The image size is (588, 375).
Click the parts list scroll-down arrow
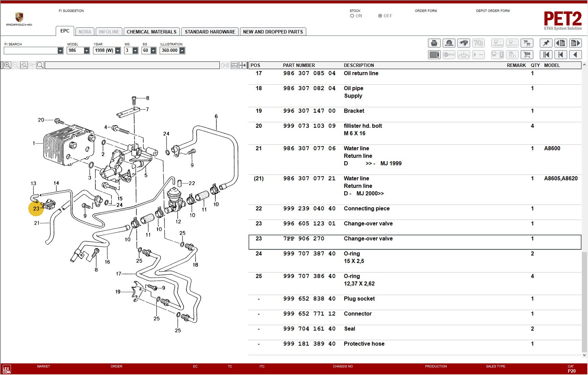[x=584, y=355]
